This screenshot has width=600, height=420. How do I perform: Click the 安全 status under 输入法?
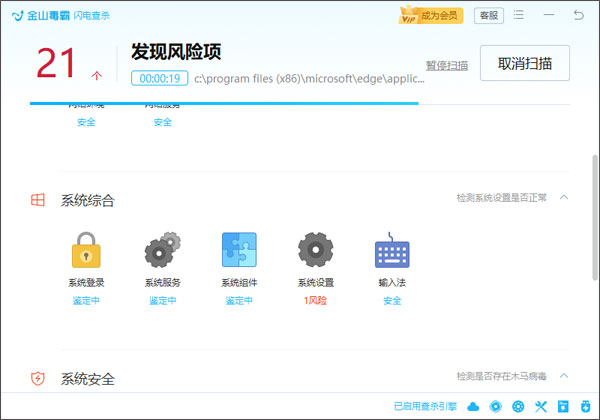coord(392,301)
